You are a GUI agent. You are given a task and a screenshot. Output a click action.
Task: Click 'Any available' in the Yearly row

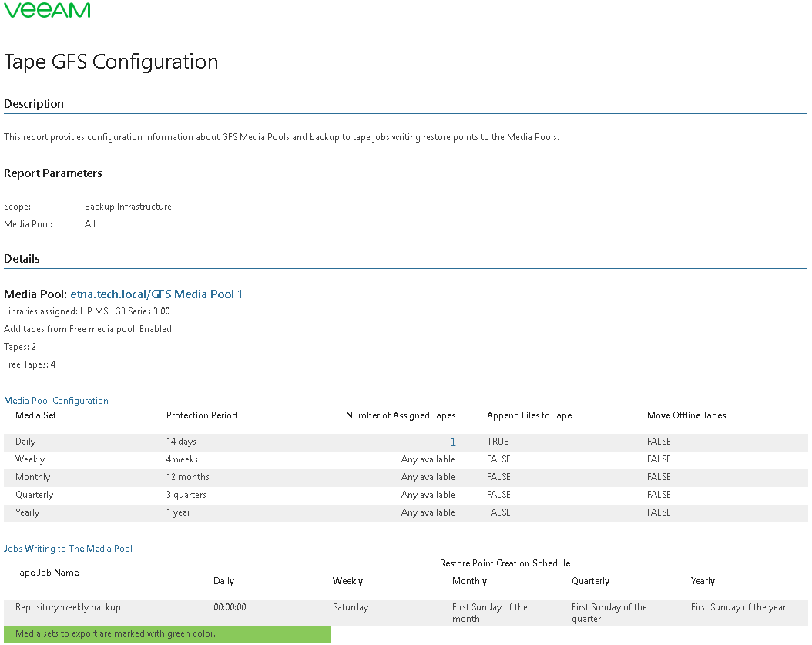pyautogui.click(x=428, y=512)
